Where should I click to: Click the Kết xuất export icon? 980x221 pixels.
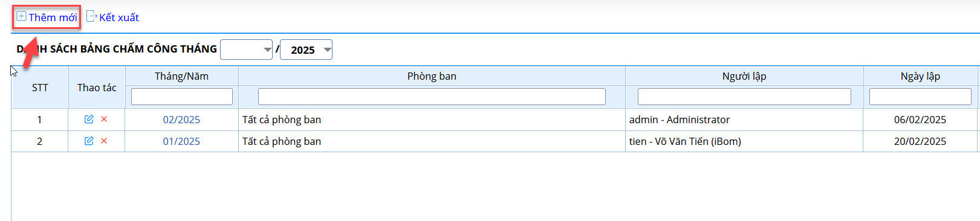92,16
